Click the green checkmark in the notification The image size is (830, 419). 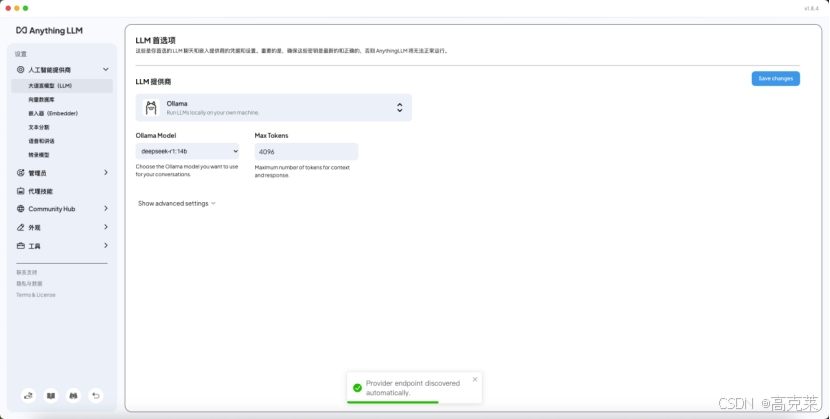(357, 388)
